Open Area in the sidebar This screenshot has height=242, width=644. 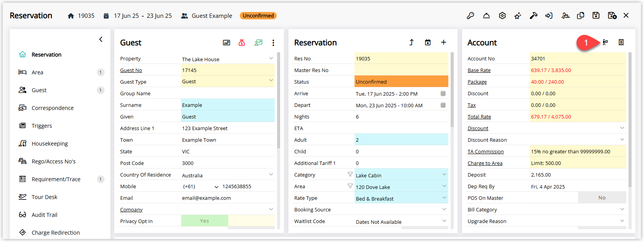point(37,72)
